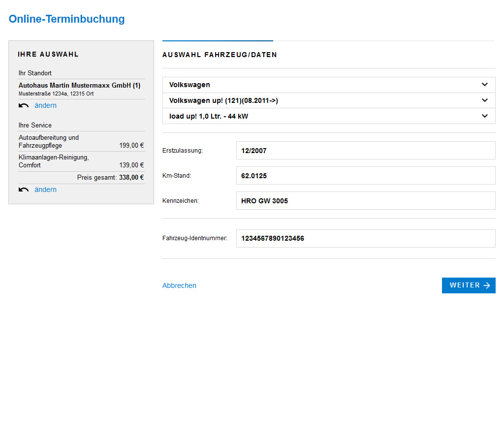Click the Klimaanlagen-Reinigung, Comfort service entry

(x=54, y=161)
